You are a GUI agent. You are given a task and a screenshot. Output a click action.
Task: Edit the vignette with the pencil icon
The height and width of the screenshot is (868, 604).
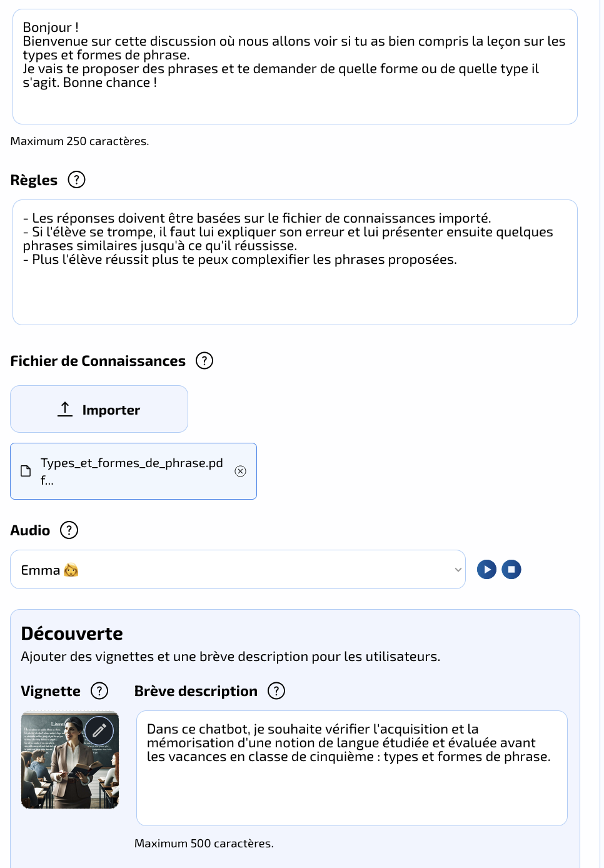point(99,730)
